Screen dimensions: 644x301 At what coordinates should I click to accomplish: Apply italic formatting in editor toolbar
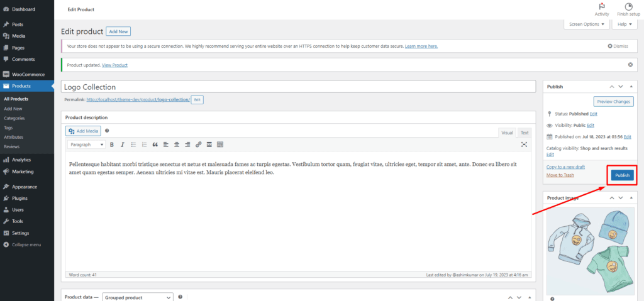point(122,145)
